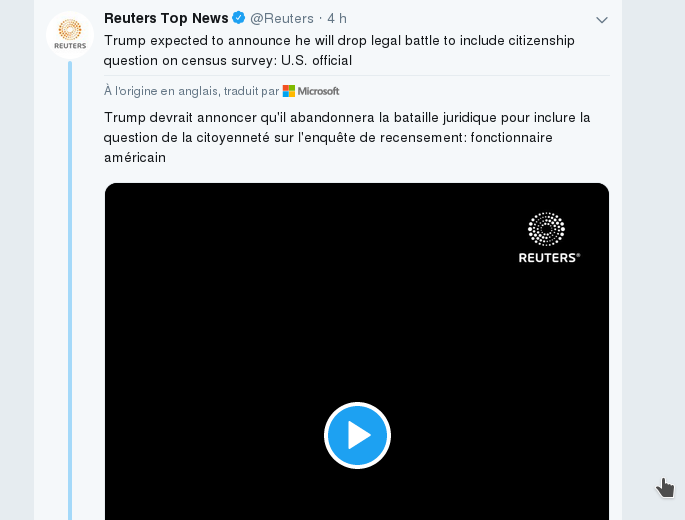Click the original English tweet text
This screenshot has width=685, height=520.
pyautogui.click(x=339, y=50)
